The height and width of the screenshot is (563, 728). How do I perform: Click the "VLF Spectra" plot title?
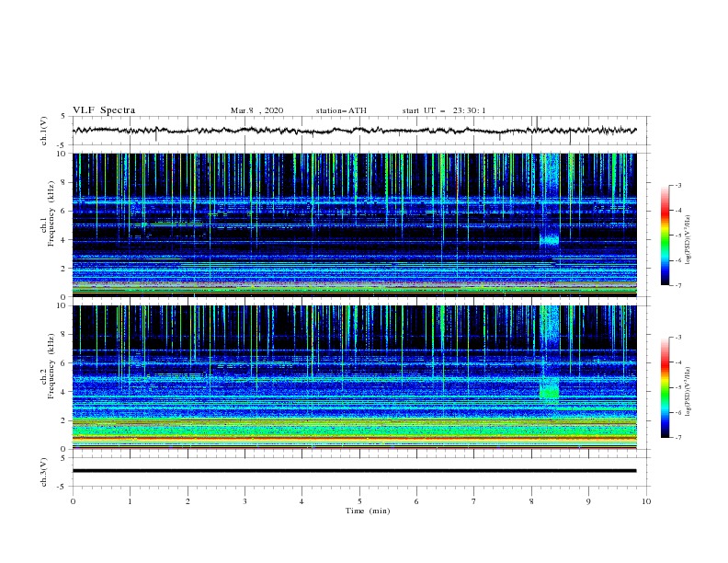click(104, 110)
